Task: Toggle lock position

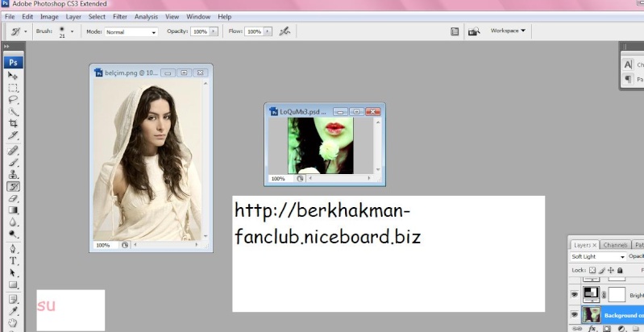Action: (611, 270)
